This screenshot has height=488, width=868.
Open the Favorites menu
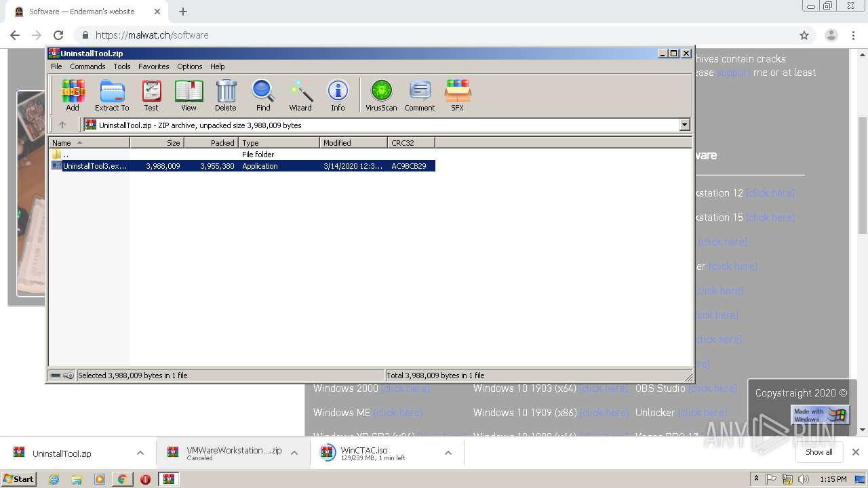coord(154,66)
